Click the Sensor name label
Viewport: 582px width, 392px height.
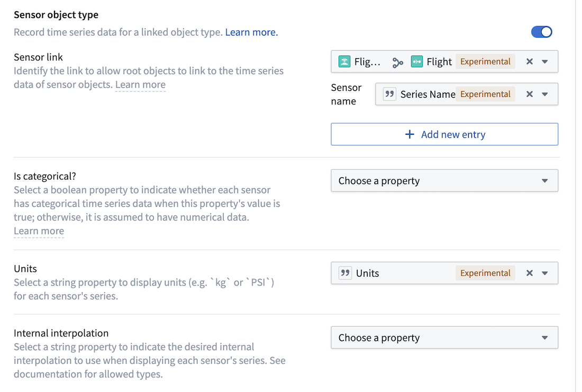click(x=346, y=94)
